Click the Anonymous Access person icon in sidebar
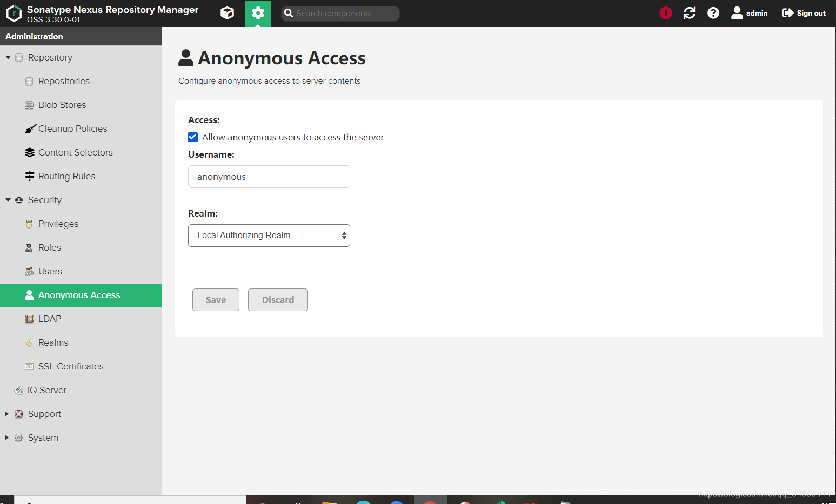This screenshot has width=836, height=504. tap(29, 295)
